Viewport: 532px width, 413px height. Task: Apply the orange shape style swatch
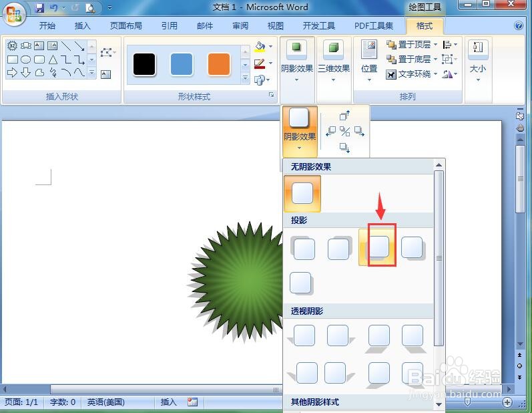point(219,64)
